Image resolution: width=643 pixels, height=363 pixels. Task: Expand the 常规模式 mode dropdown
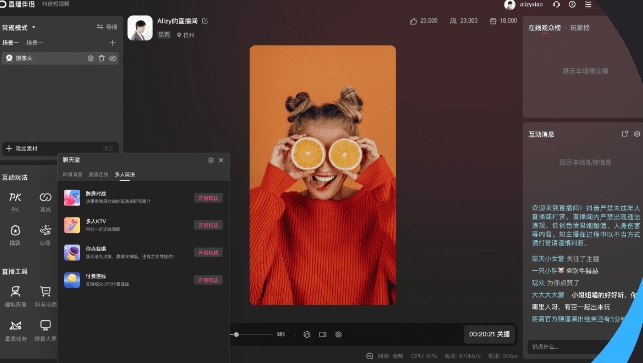(18, 28)
